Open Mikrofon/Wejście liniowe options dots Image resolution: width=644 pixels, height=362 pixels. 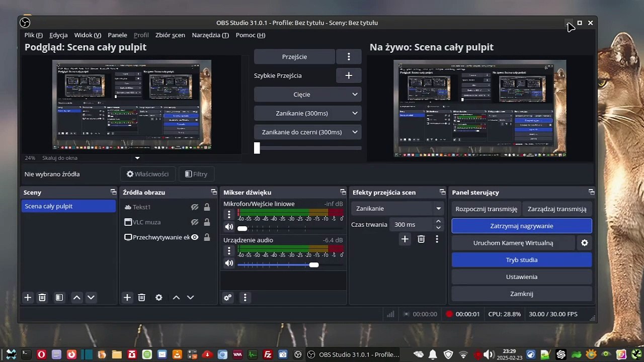tap(229, 215)
